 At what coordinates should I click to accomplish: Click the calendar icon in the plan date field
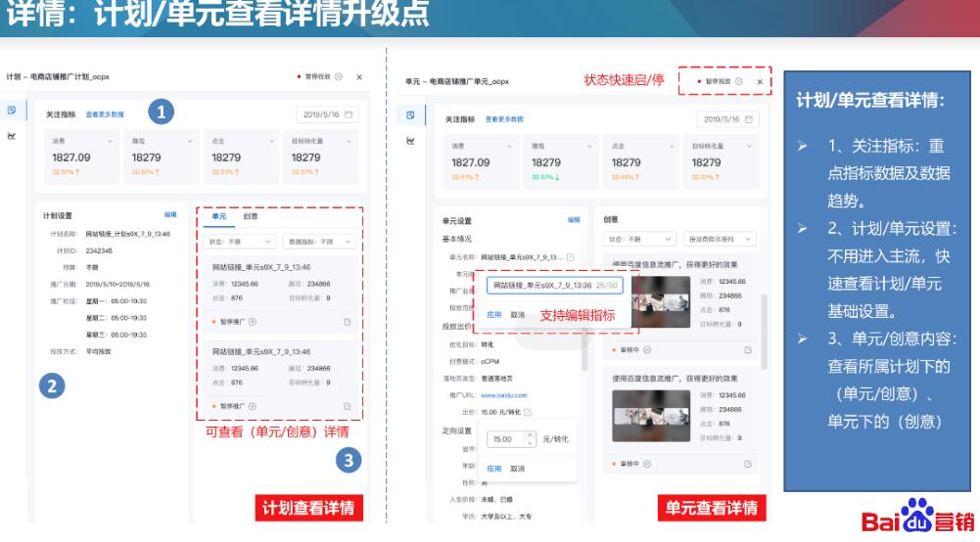pyautogui.click(x=349, y=114)
